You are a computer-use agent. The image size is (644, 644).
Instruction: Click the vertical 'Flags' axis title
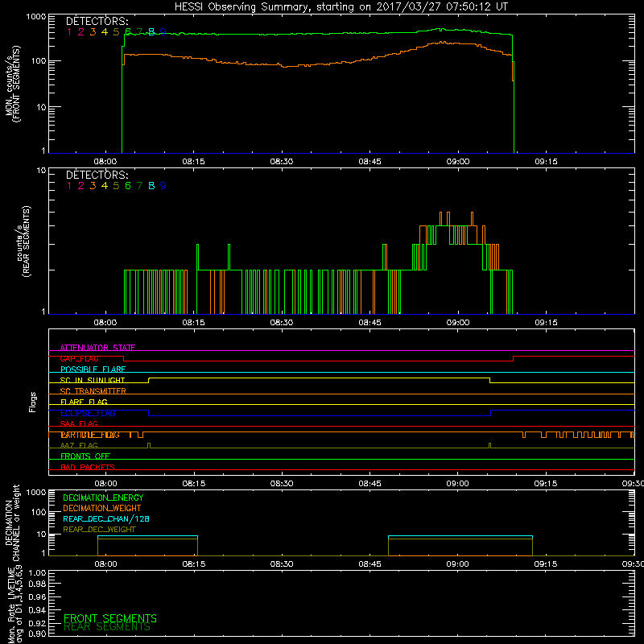(33, 402)
